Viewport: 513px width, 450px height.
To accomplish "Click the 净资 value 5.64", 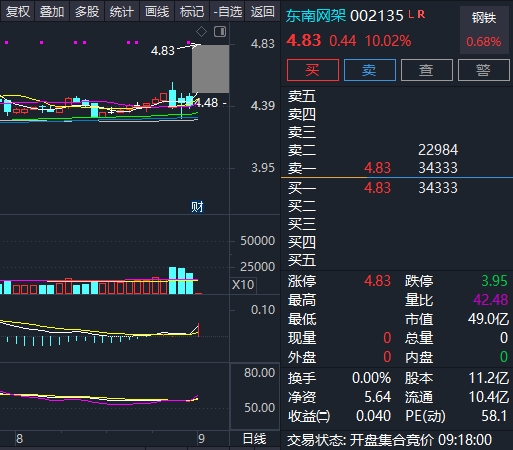I will point(377,397).
